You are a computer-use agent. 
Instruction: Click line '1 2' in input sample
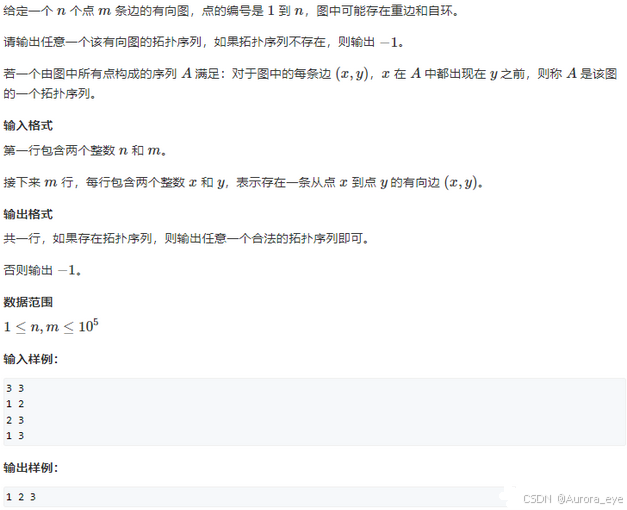(15, 404)
